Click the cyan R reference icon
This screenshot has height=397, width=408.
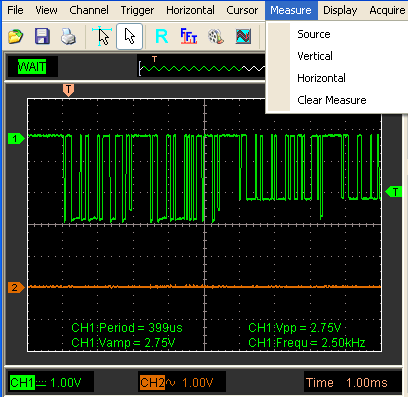tap(162, 36)
